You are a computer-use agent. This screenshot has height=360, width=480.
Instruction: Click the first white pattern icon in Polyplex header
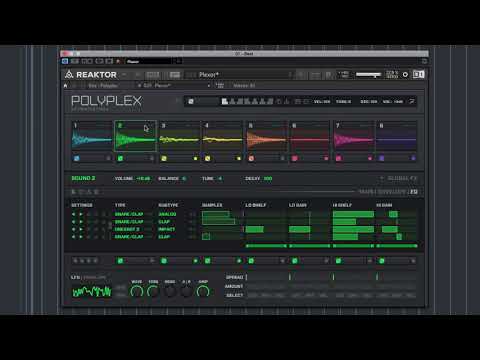tap(225, 101)
